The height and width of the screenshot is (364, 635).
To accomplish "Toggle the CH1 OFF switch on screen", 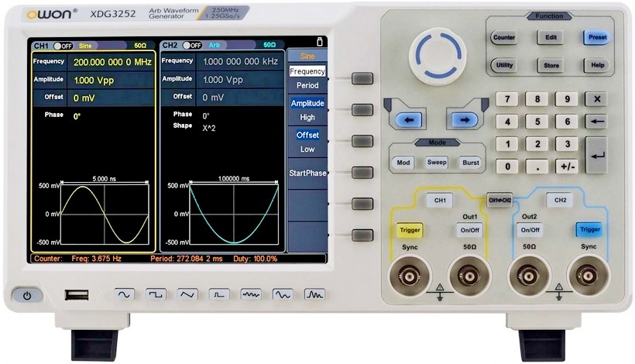I will coord(64,46).
